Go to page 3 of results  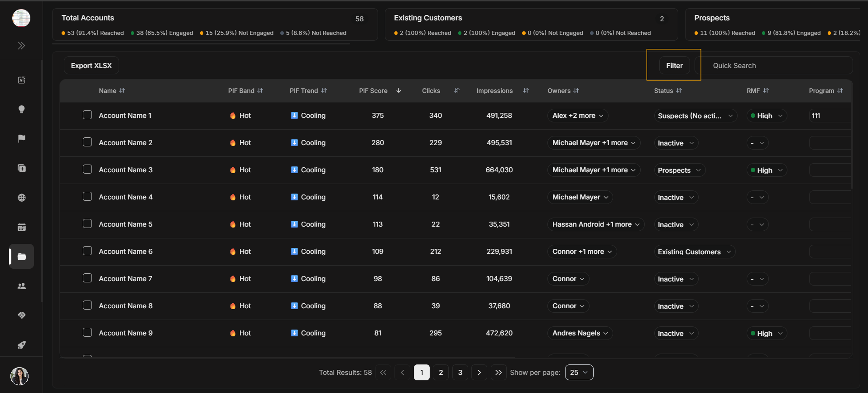pyautogui.click(x=460, y=372)
